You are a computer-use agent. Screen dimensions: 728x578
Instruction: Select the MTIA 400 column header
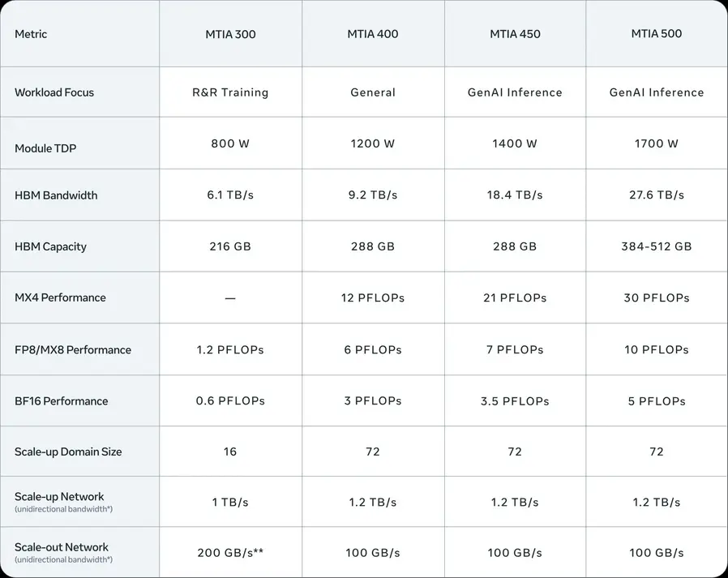[373, 34]
